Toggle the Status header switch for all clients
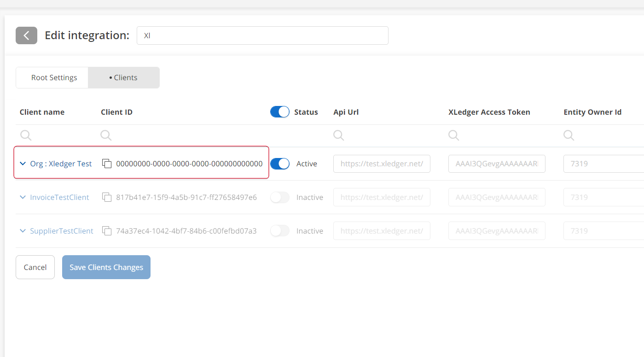The image size is (644, 357). coord(279,112)
